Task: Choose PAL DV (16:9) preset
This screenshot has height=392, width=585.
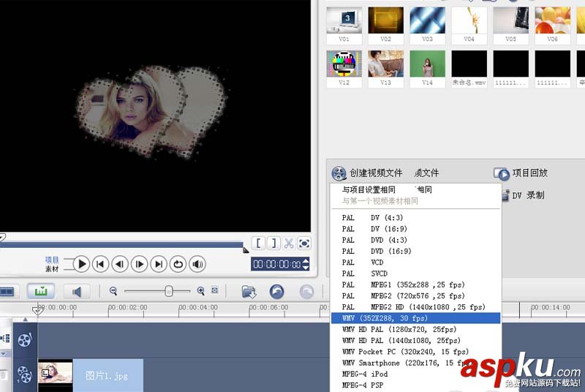Action: coord(415,229)
